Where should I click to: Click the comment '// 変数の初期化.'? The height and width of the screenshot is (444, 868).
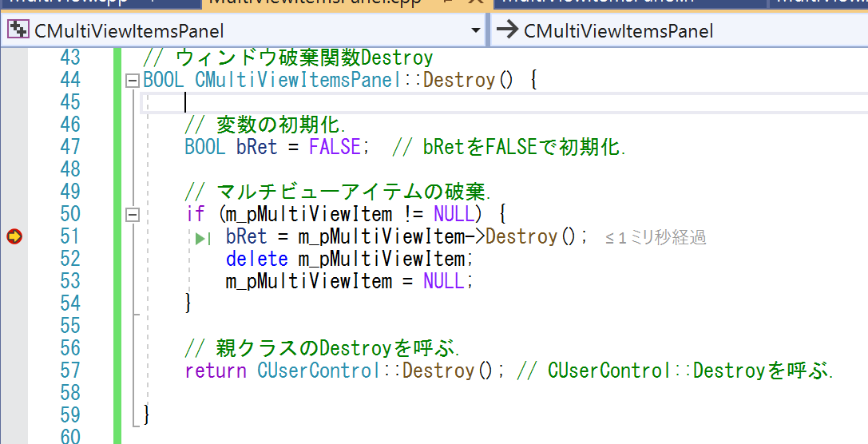click(265, 125)
